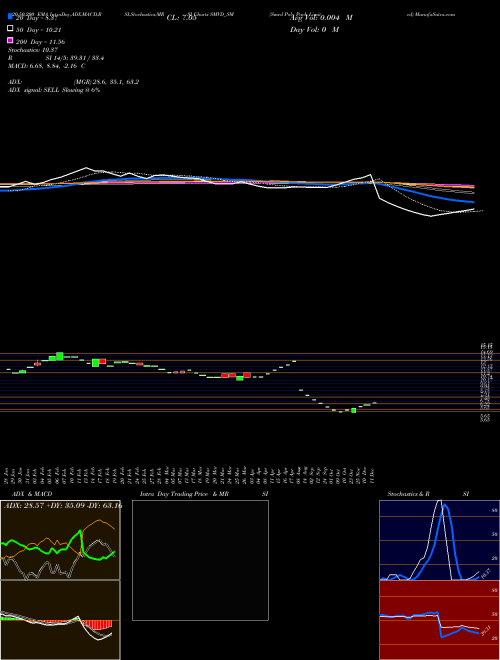Viewport: 500px width, 660px height.
Task: Select the '200 Day = 11.56' legend text
Action: (40, 42)
